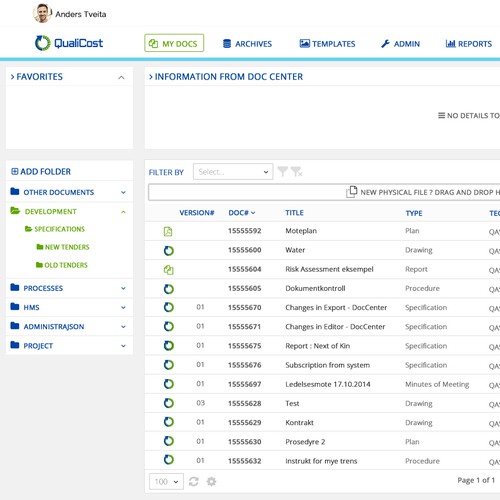This screenshot has width=500, height=500.
Task: Click version 03 of the Test document
Action: click(200, 403)
